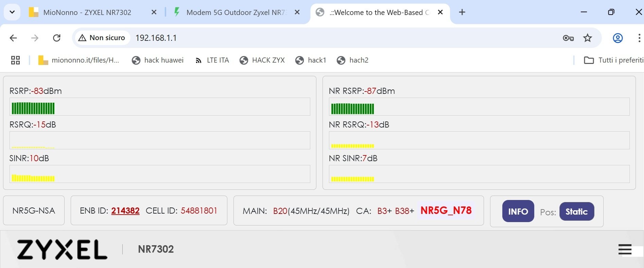
Task: Click the yellow NR SINR signal bar
Action: (x=353, y=179)
